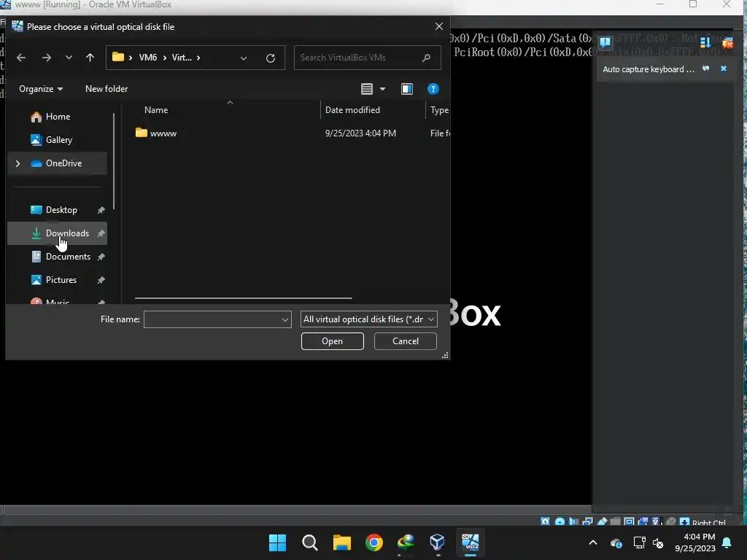Go up one folder level

(90, 58)
